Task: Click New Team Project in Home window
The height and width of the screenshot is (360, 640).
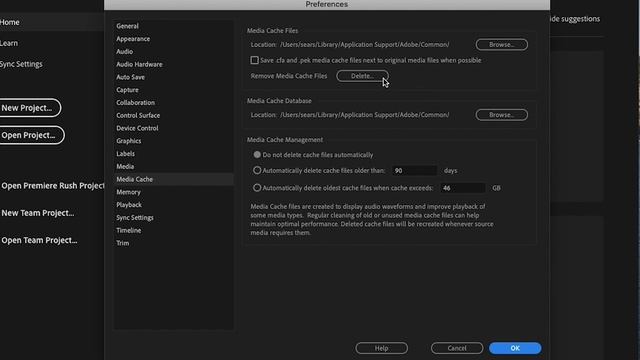Action: (x=38, y=213)
